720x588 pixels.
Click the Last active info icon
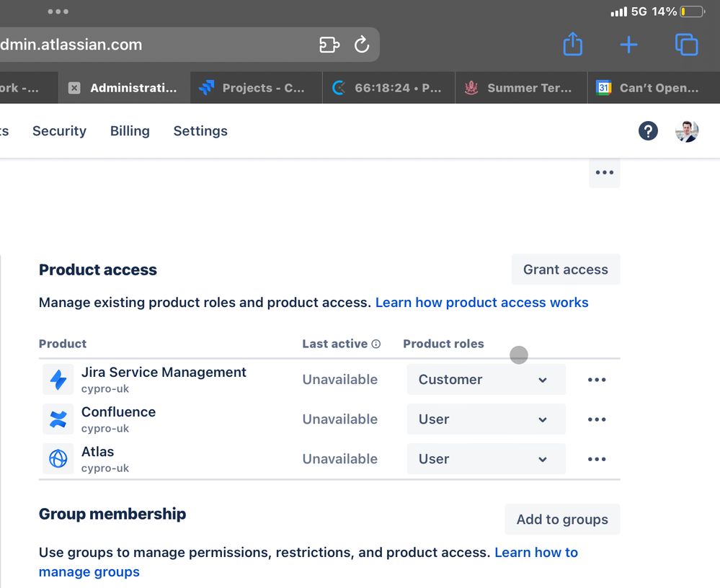[x=376, y=344]
